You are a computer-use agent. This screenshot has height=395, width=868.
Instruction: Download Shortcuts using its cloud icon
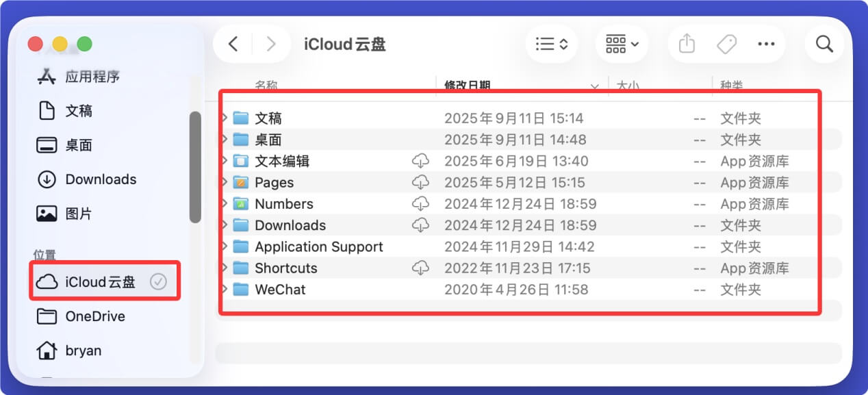click(422, 268)
